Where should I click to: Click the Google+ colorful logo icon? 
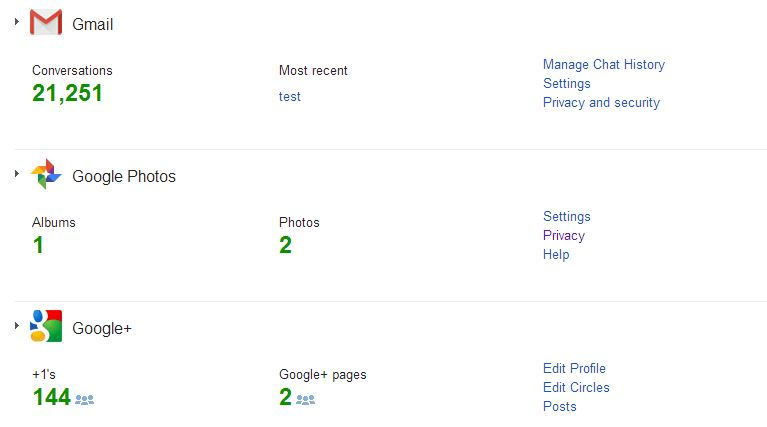pos(46,326)
